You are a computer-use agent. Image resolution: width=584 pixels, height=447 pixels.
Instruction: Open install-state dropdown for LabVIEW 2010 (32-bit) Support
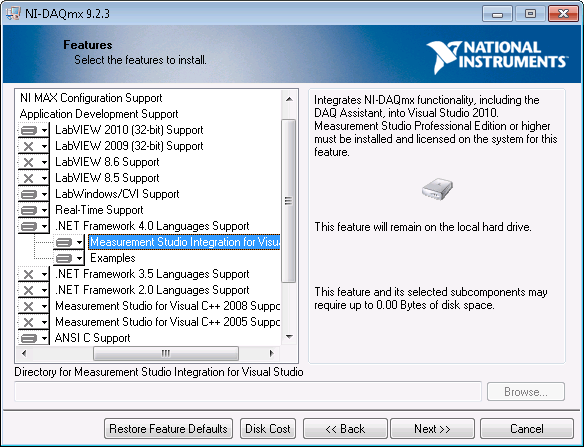coord(33,130)
